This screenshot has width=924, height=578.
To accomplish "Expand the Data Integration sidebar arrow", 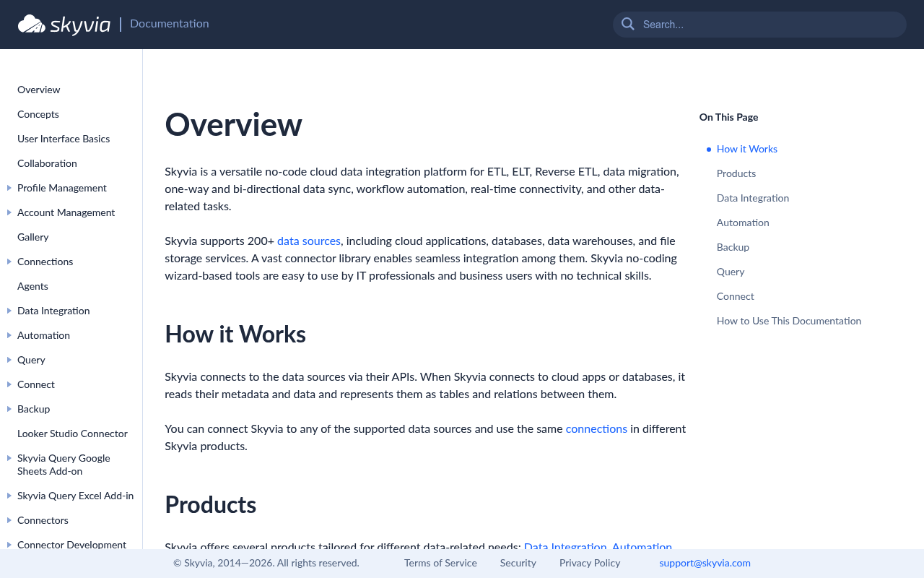I will [x=9, y=311].
